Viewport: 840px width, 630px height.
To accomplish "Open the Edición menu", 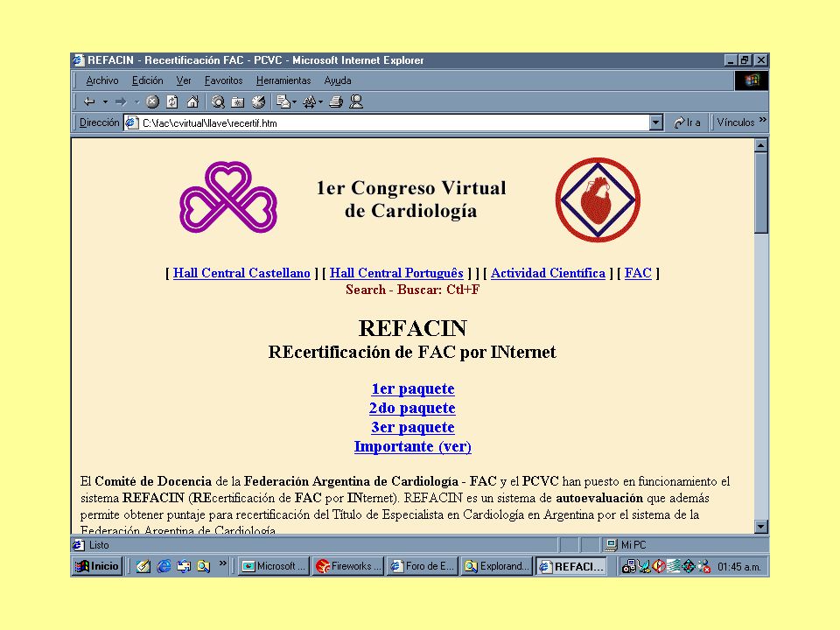I will pos(147,80).
